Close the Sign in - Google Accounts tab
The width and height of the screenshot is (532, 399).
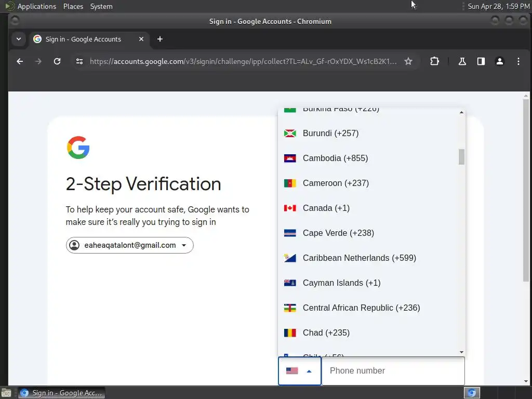tap(141, 39)
